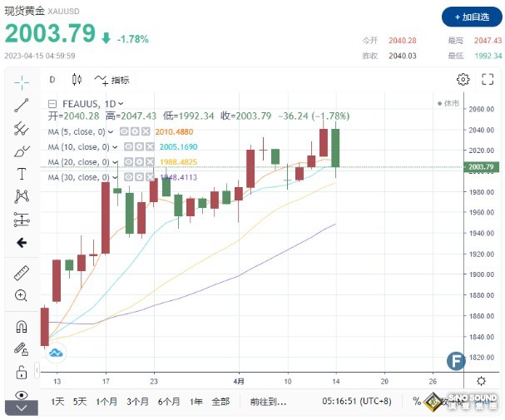Toggle magnet mode for drawings
Image resolution: width=505 pixels, height=420 pixels.
21,325
